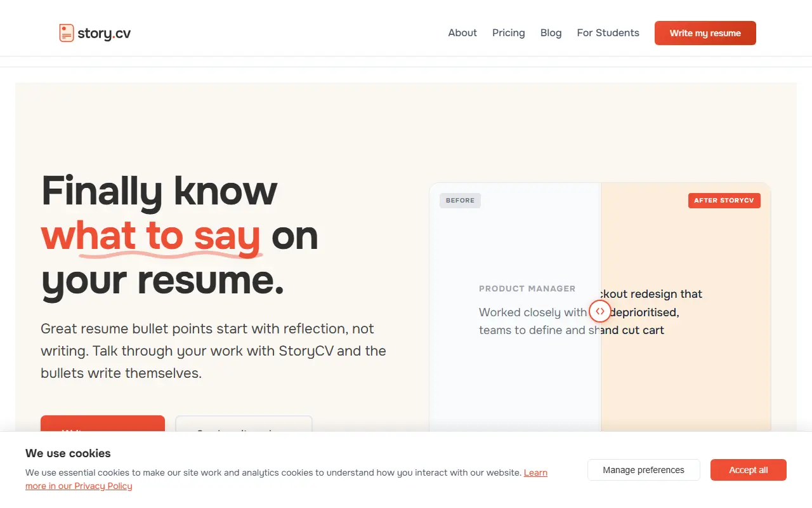The width and height of the screenshot is (812, 508).
Task: Open the For Students page
Action: pyautogui.click(x=608, y=33)
